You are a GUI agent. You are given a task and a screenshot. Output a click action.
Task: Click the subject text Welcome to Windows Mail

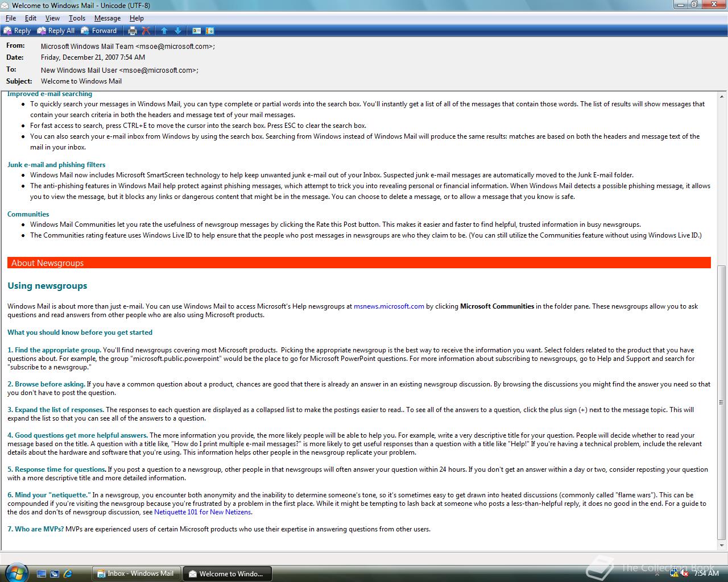81,81
